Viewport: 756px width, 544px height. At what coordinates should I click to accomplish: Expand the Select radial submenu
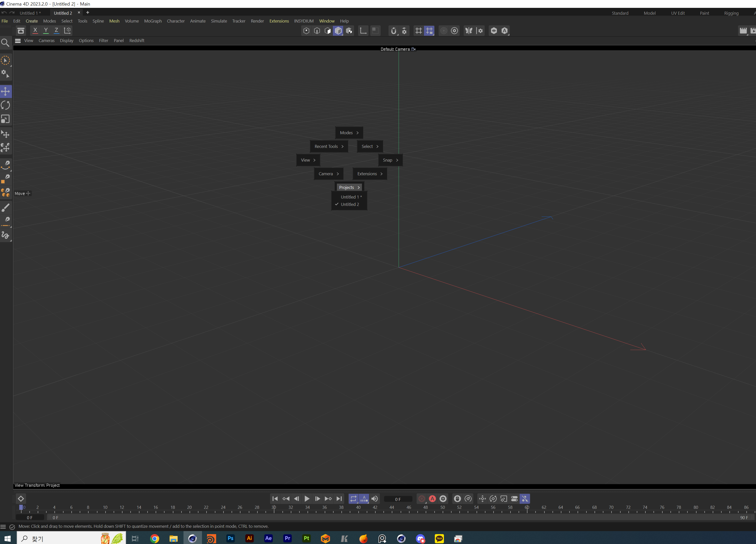tap(370, 146)
